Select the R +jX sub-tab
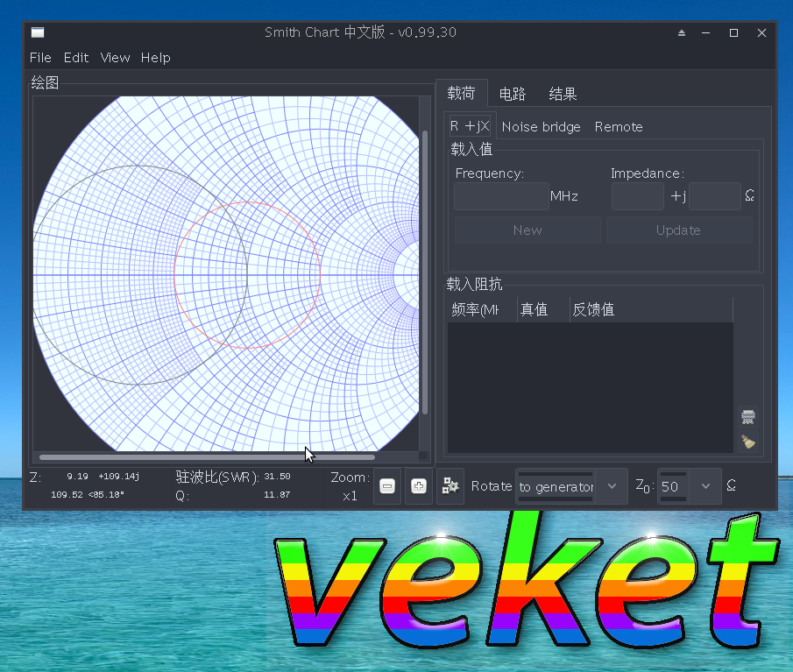This screenshot has height=672, width=793. (470, 126)
